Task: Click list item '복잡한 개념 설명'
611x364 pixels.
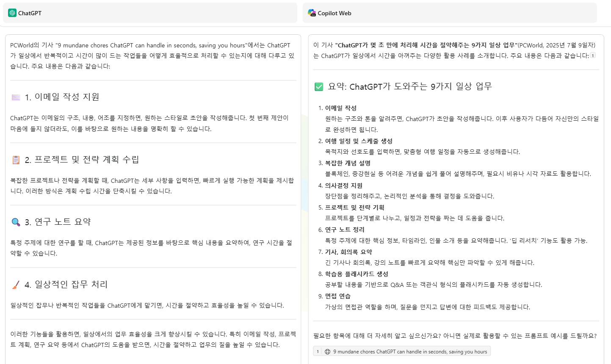Action: (348, 163)
